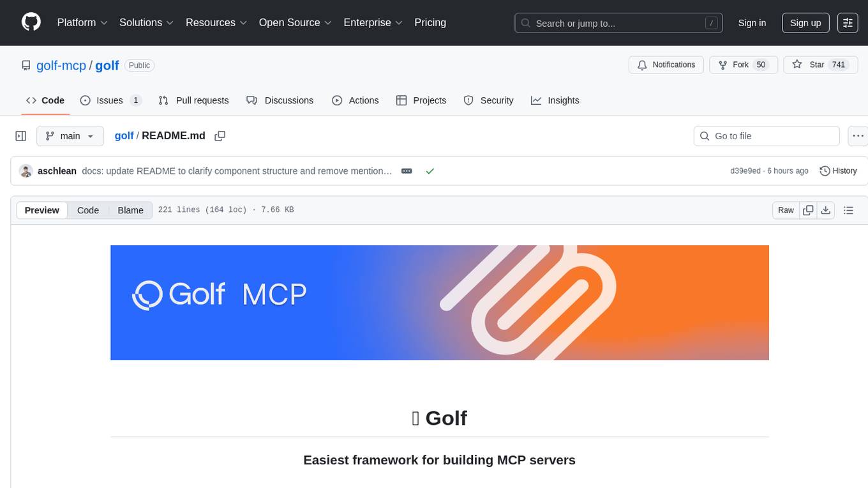Expand the Resources menu
The height and width of the screenshot is (488, 868).
(216, 22)
